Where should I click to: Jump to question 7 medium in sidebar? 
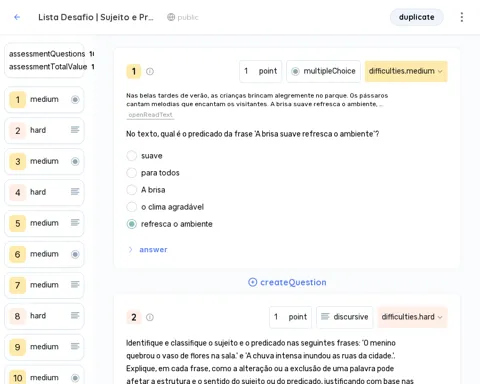(x=44, y=285)
